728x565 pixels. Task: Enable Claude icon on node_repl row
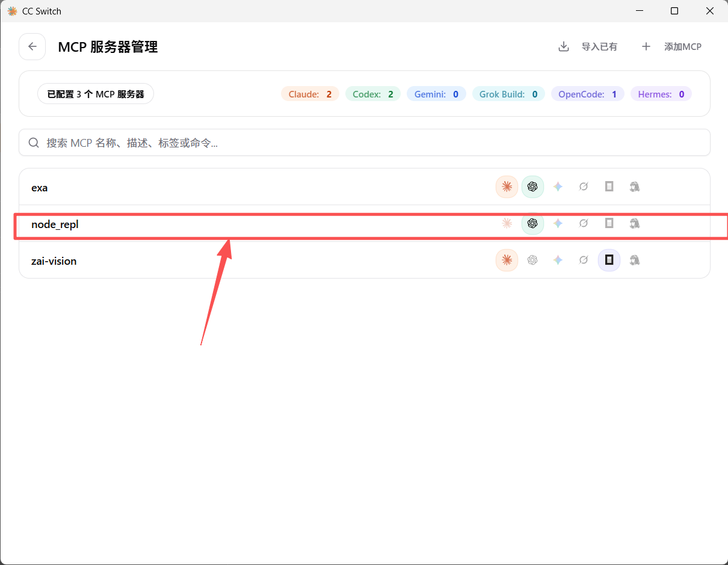507,223
